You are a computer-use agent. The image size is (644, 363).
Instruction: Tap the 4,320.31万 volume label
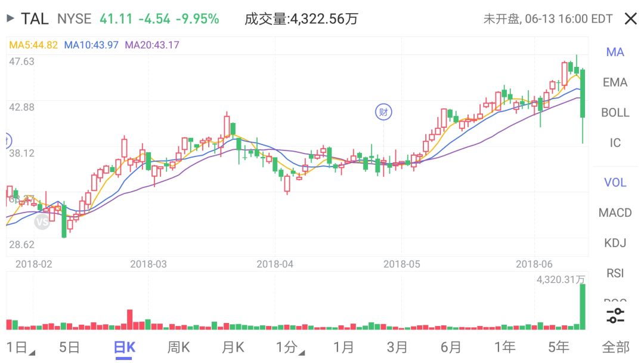(x=561, y=279)
